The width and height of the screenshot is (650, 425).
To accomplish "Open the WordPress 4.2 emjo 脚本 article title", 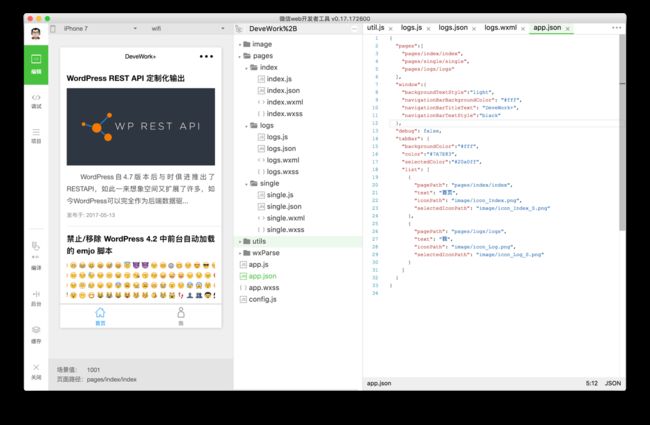I will (141, 245).
